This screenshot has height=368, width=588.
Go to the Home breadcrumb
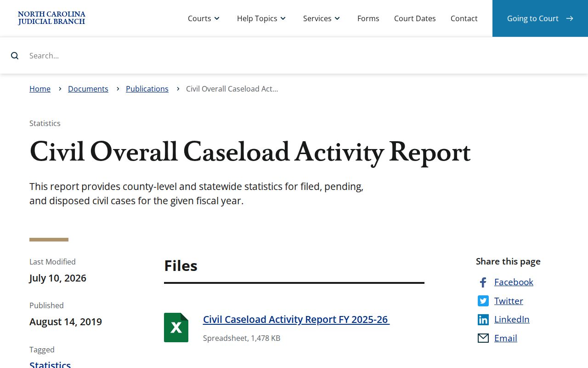point(40,89)
